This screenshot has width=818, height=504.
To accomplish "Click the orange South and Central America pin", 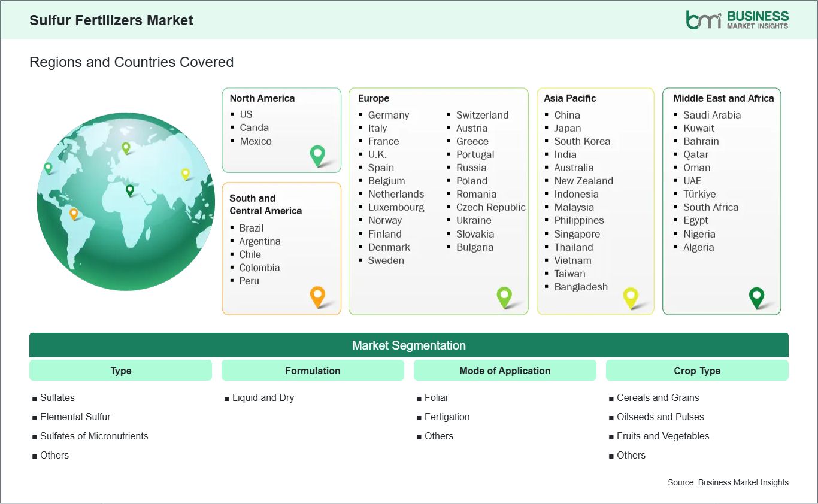I will (x=317, y=296).
